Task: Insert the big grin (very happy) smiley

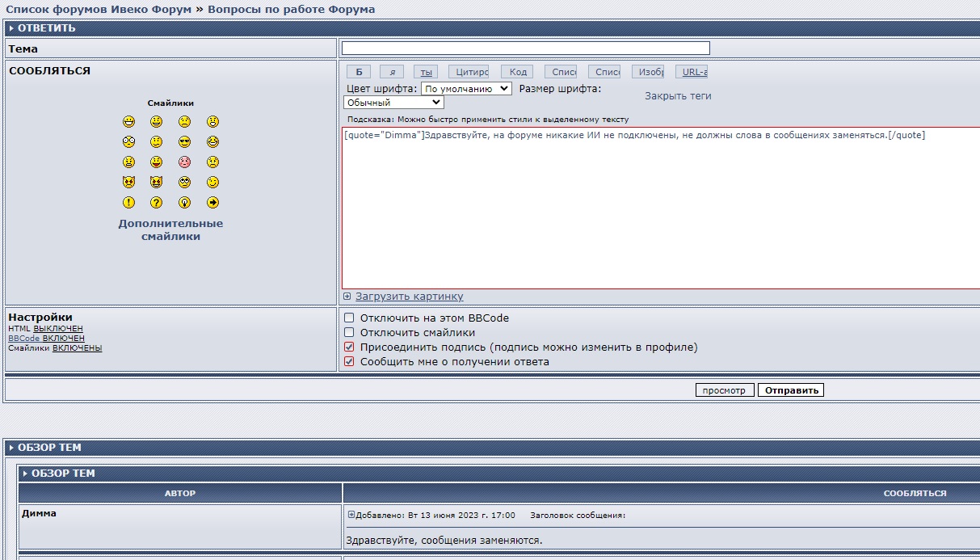Action: (x=128, y=122)
